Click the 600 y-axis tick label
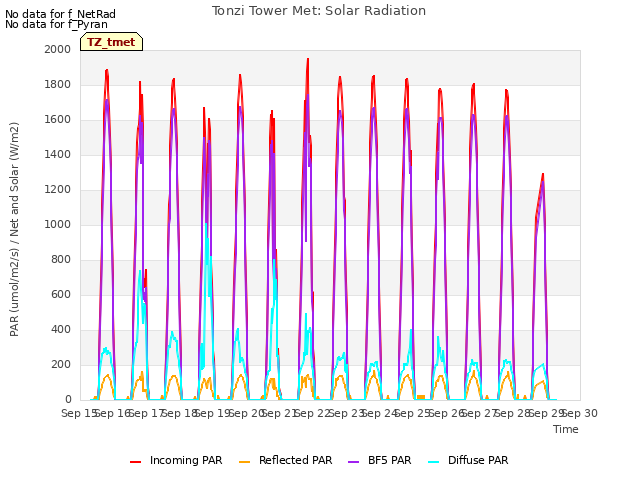Image resolution: width=640 pixels, height=480 pixels. (61, 294)
